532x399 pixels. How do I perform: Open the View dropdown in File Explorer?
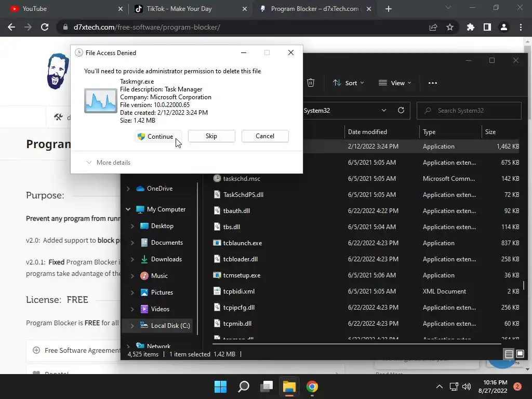click(x=395, y=83)
